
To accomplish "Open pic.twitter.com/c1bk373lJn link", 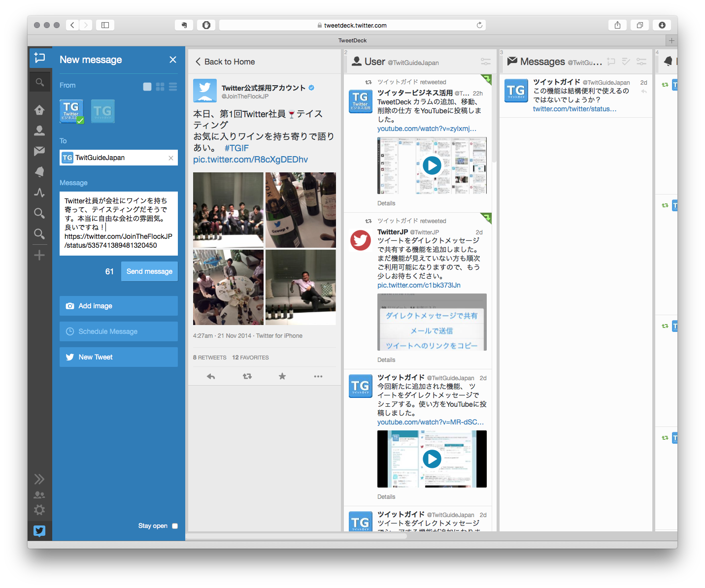I will tap(419, 285).
